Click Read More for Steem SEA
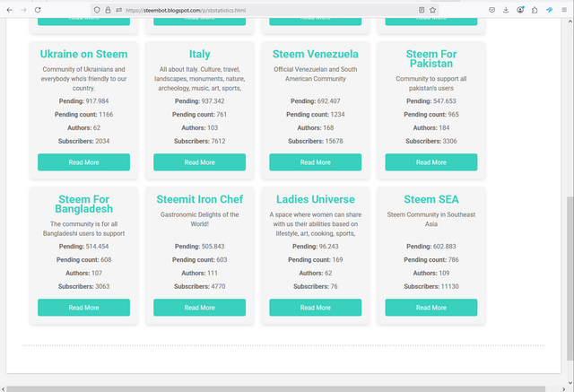574x392 pixels. tap(431, 308)
